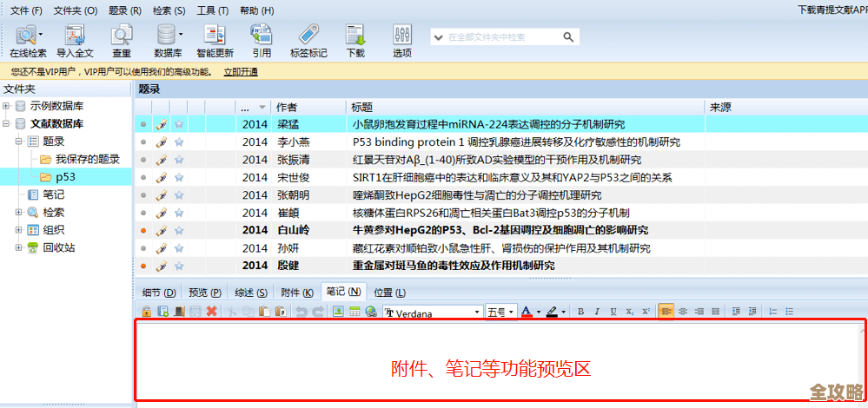Click the unlock note icon in notes toolbar

tap(146, 312)
